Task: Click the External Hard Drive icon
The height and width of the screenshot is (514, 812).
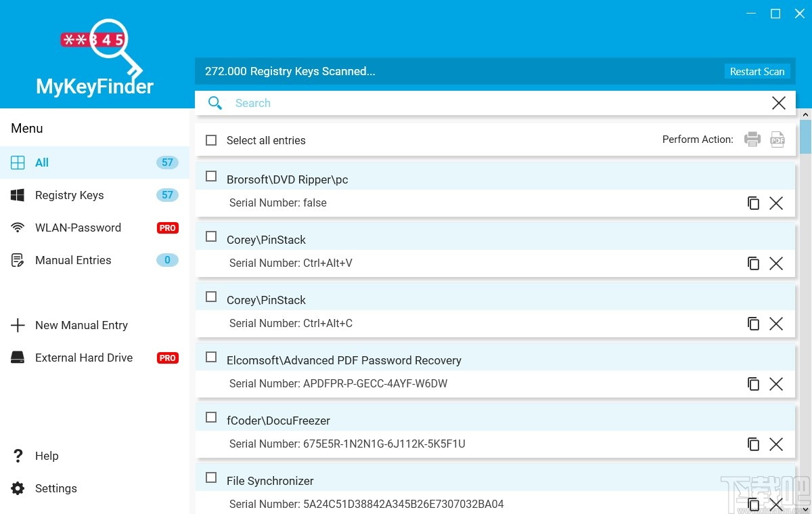Action: tap(18, 358)
